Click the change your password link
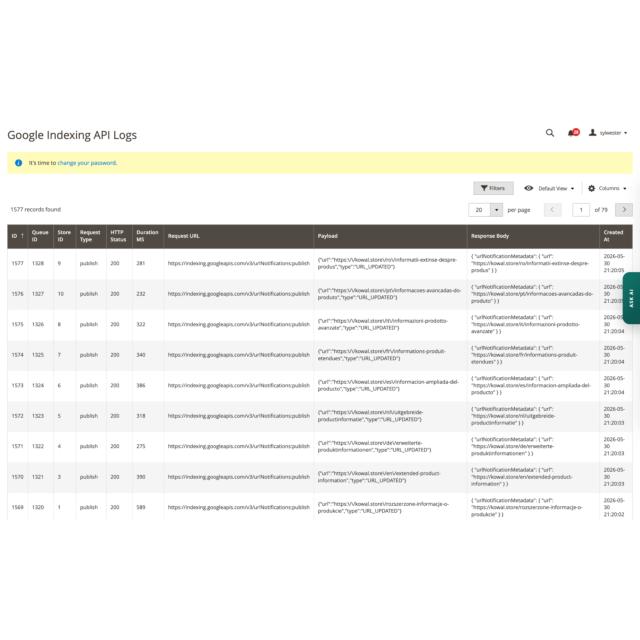The width and height of the screenshot is (640, 640). pyautogui.click(x=87, y=163)
